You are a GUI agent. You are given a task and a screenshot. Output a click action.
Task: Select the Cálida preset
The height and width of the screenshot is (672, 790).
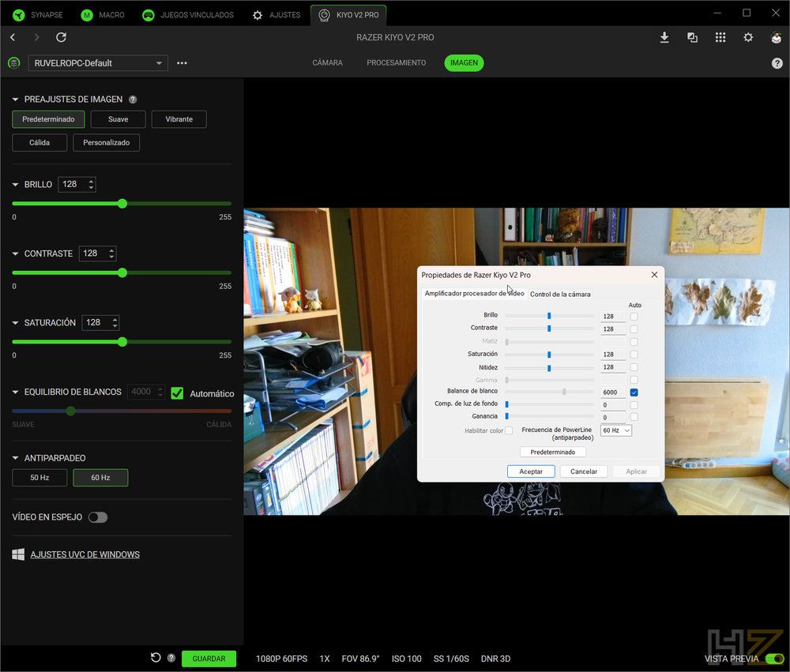pos(39,143)
